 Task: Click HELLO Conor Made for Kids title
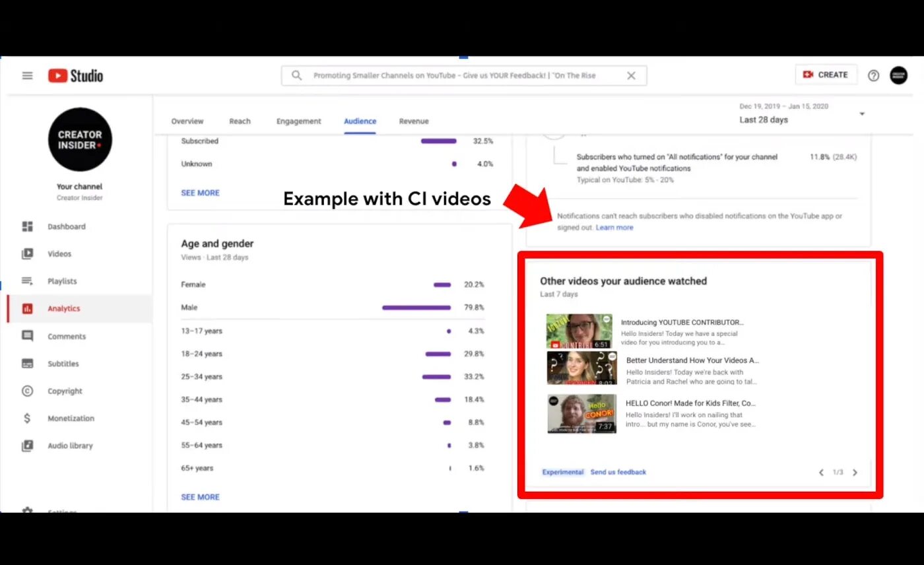point(691,403)
